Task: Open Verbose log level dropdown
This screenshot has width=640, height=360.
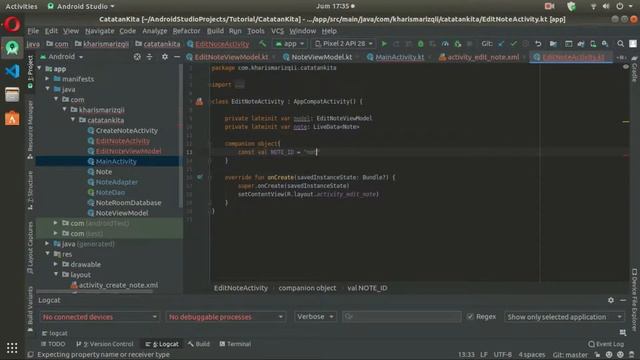Action: (x=315, y=317)
